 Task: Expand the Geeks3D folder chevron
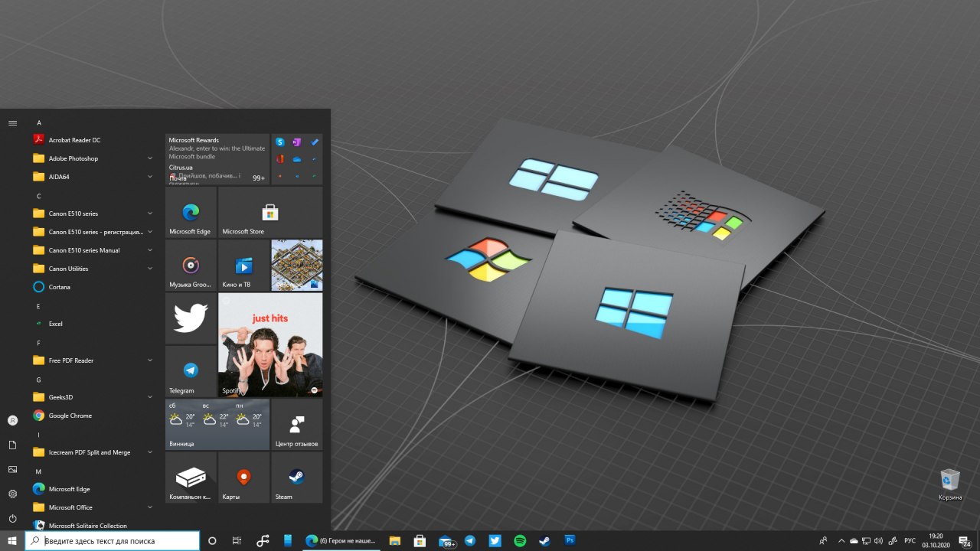(150, 397)
